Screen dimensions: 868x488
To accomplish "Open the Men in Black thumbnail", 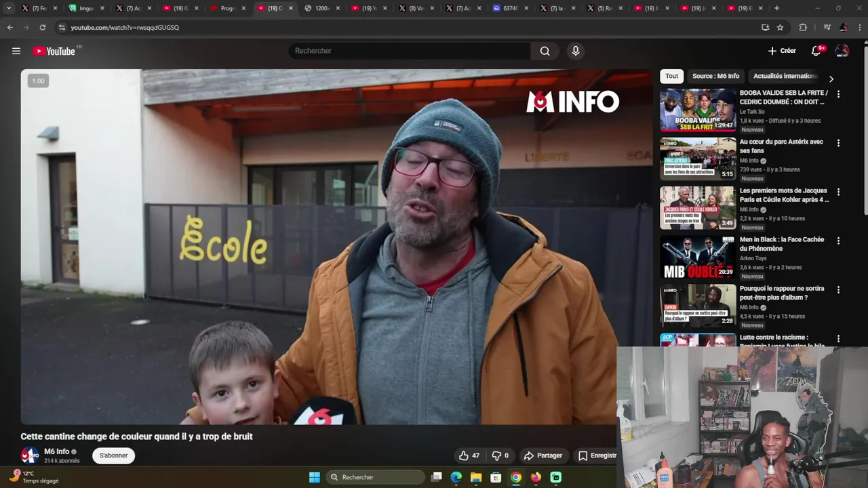I will pyautogui.click(x=698, y=256).
